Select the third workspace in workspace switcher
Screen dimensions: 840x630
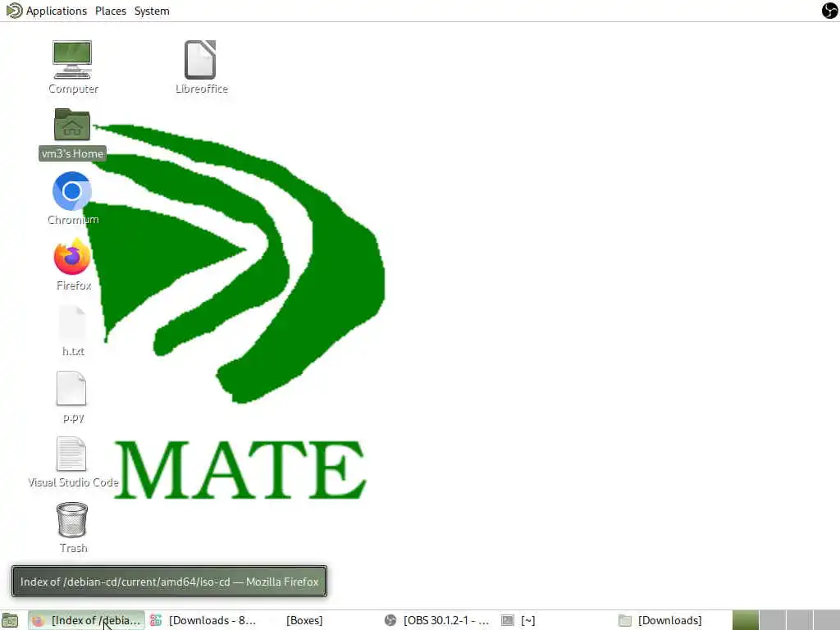(x=799, y=620)
